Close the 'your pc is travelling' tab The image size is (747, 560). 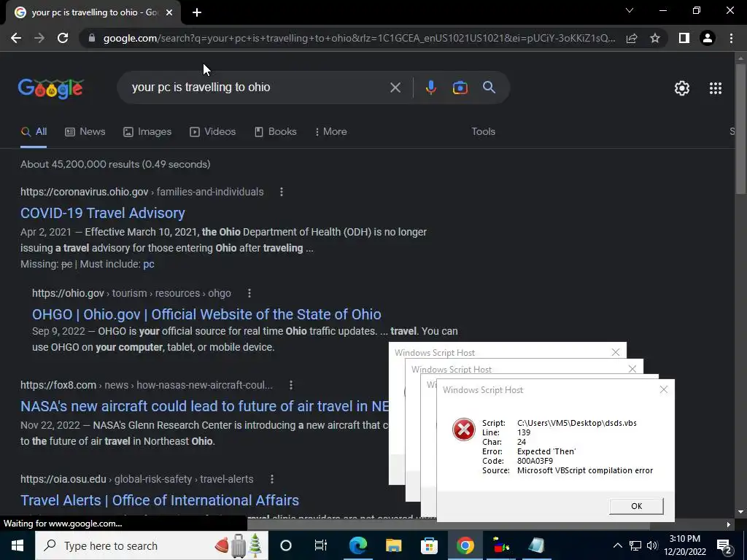[x=169, y=13]
